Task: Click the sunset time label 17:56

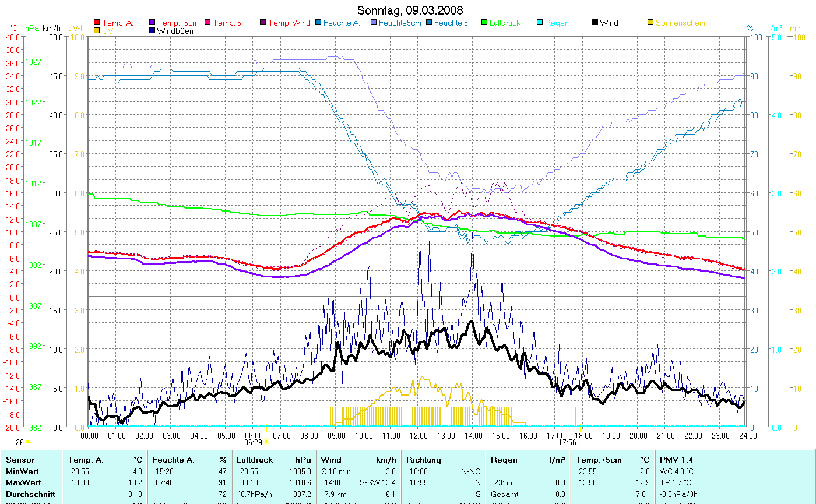Action: [x=567, y=442]
